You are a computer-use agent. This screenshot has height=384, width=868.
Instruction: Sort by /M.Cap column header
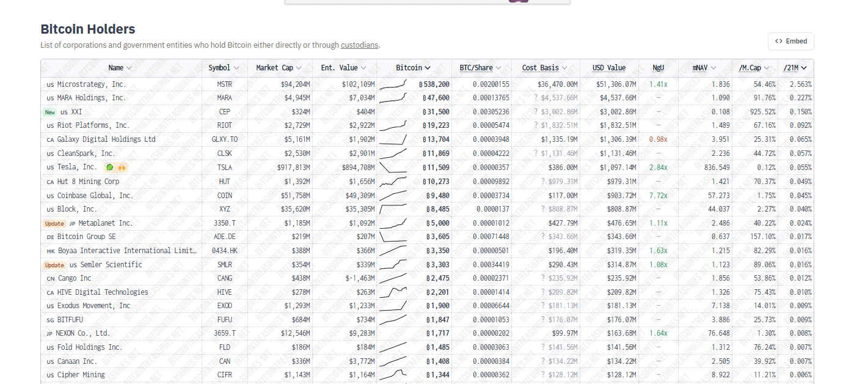[x=754, y=68]
